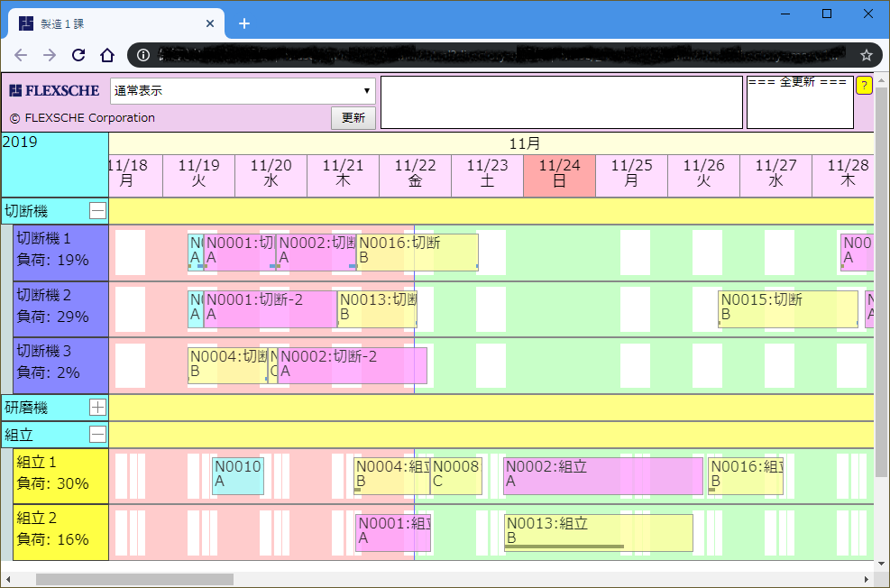Select the 11/24 Sunday date column header
Viewport: 890px width, 588px height.
tap(559, 174)
